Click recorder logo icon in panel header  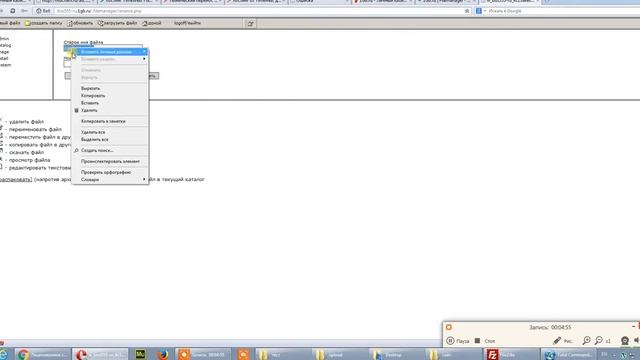[x=449, y=327]
